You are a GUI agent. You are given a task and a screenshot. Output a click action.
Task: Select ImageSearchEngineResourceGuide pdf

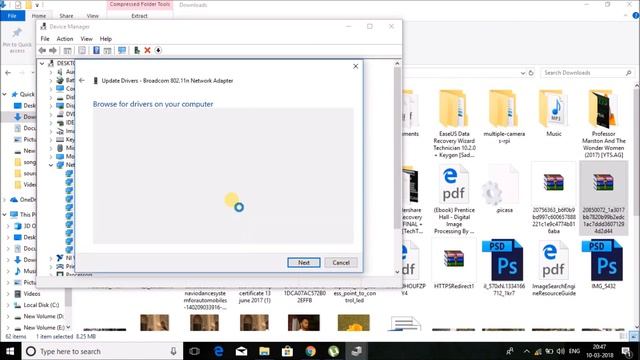coord(554,268)
